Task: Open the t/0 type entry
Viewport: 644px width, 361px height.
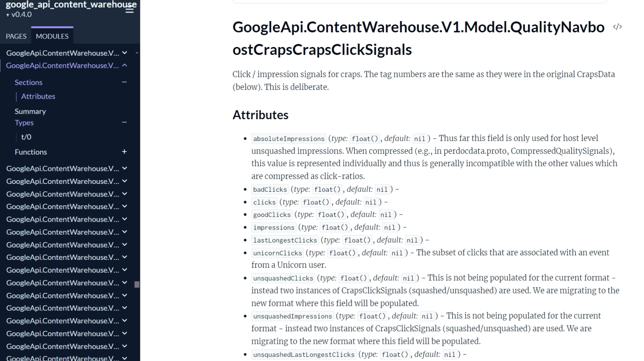Action: (x=26, y=136)
